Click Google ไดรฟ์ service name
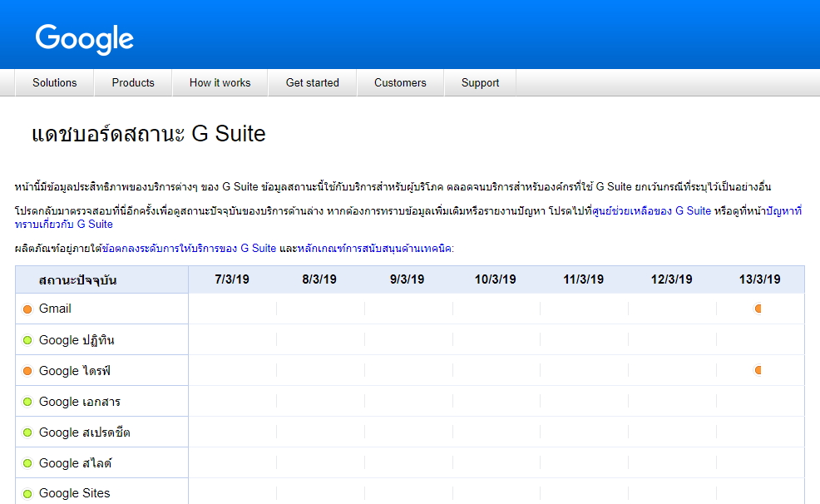 pos(75,371)
